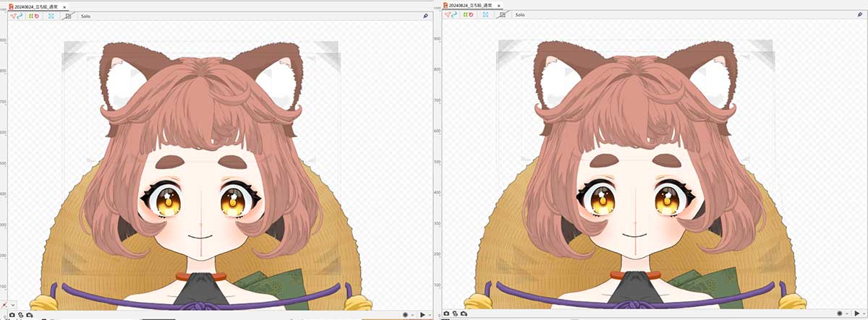Viewport: 868px width, 320px height.
Task: Close the right 20240824_立ち絵_通常 tab
Action: (x=498, y=6)
